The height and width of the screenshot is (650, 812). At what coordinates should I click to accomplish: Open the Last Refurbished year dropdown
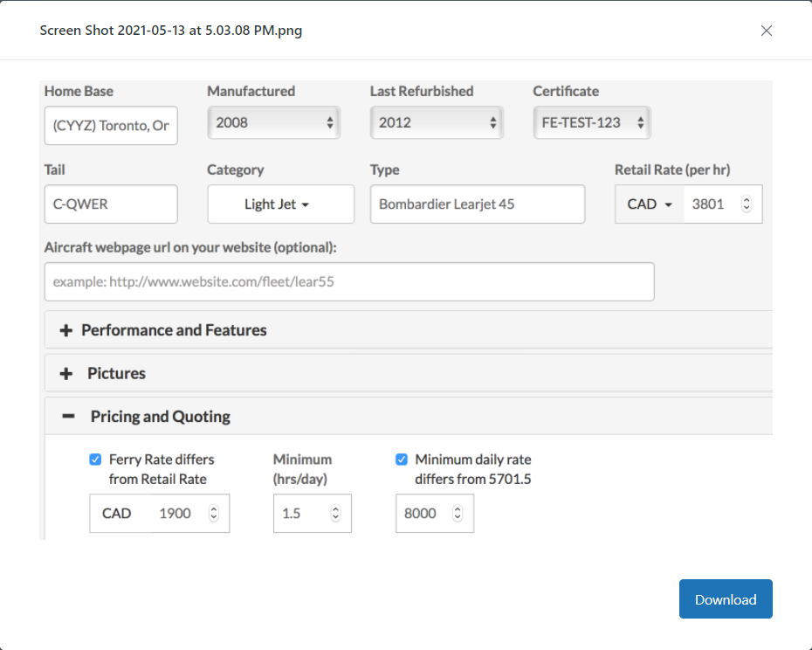437,123
